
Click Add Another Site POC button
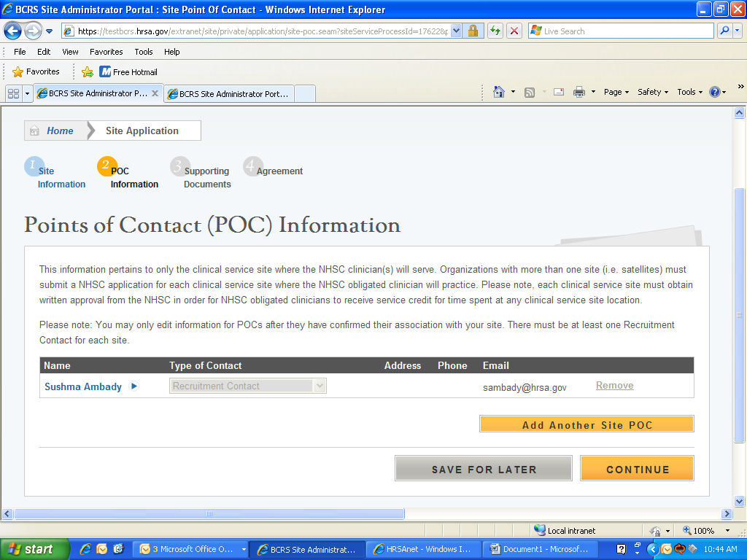[x=587, y=424]
